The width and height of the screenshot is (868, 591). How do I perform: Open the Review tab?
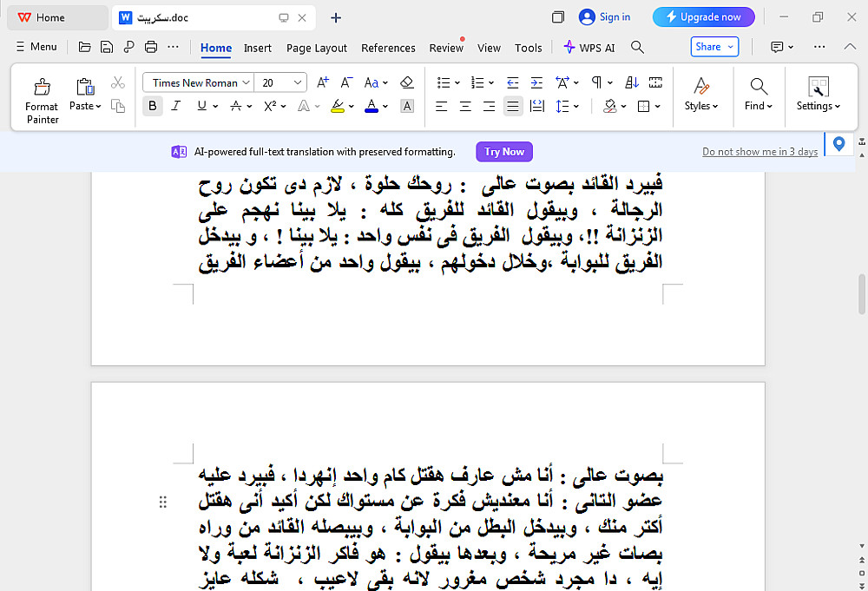click(x=446, y=48)
